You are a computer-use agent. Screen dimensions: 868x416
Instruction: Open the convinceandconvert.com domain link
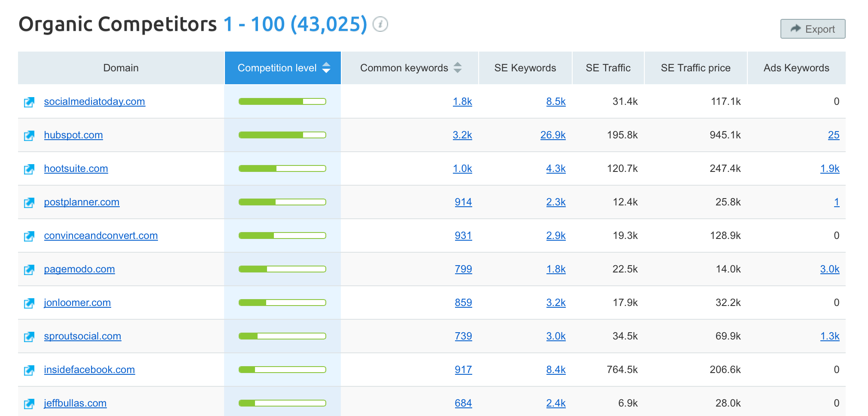(101, 236)
